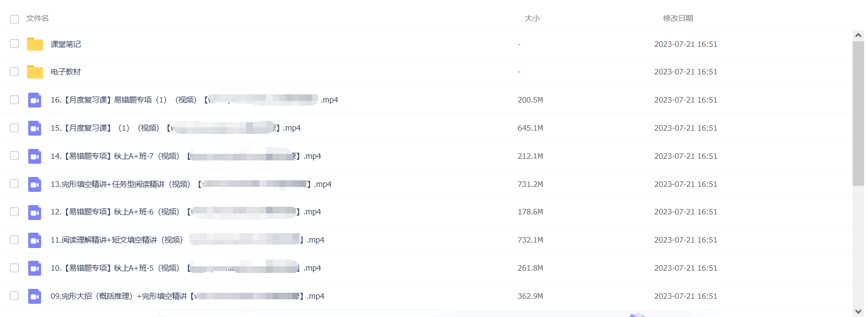868x317 pixels.
Task: Click video icon of file 15 月度复习课
Action: pos(35,128)
